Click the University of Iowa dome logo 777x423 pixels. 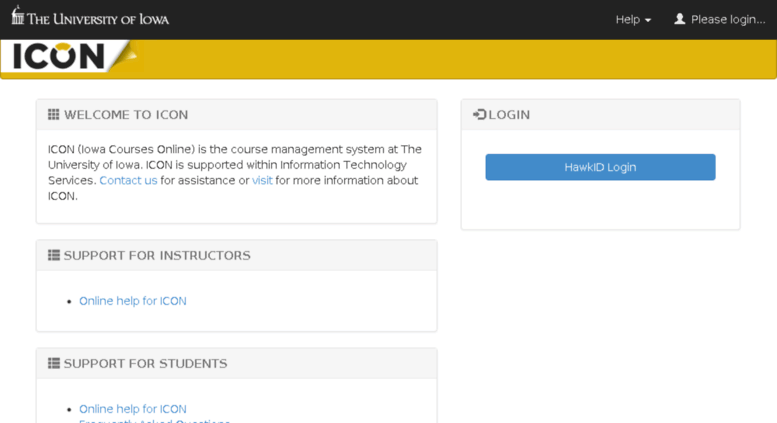(17, 16)
